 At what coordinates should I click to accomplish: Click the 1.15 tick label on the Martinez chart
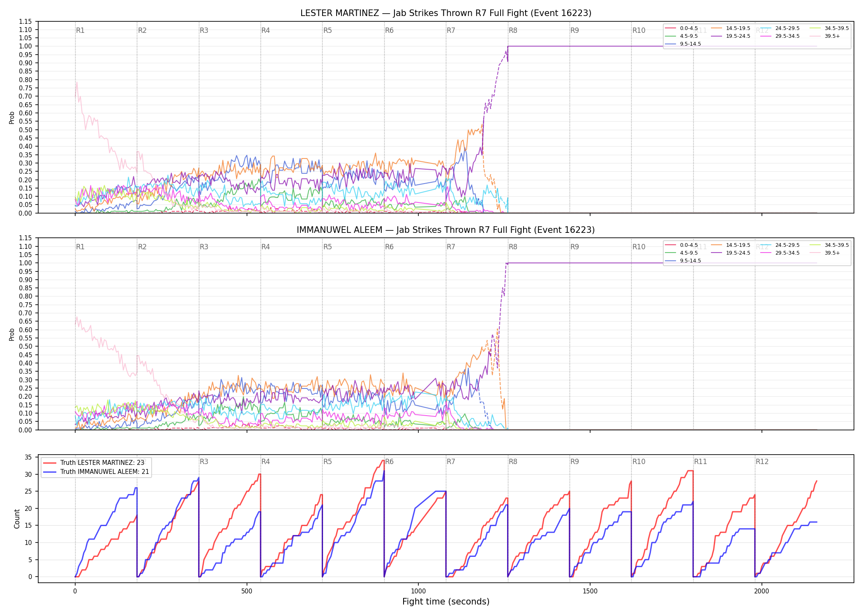pos(25,21)
